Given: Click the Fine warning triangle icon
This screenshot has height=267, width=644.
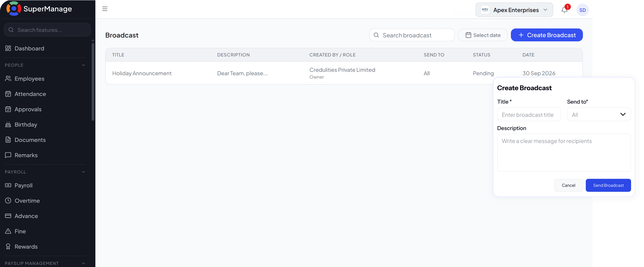Looking at the screenshot, I should 8,231.
